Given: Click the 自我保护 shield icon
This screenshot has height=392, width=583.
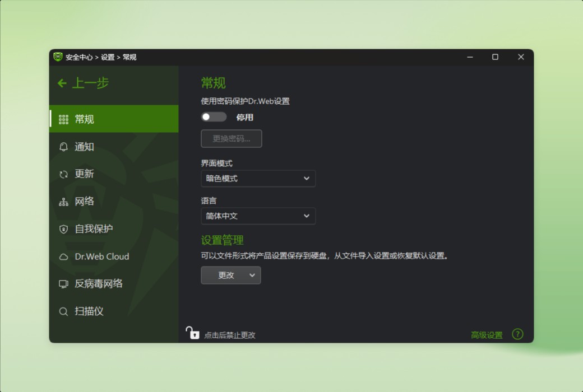Looking at the screenshot, I should (x=63, y=228).
